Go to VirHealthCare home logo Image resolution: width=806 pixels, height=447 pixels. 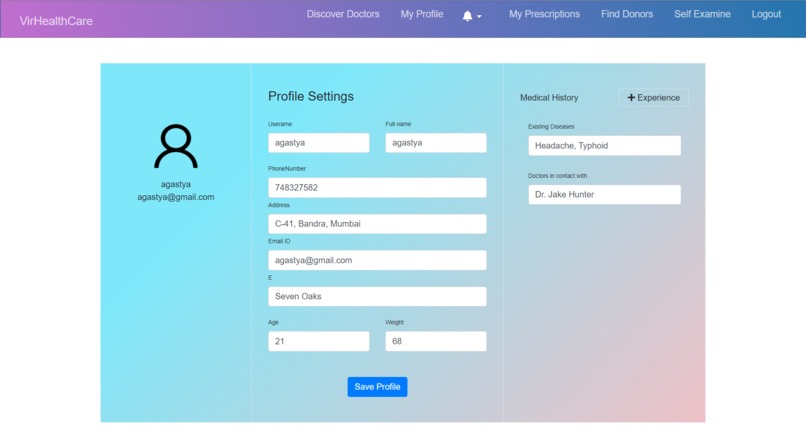[x=56, y=21]
